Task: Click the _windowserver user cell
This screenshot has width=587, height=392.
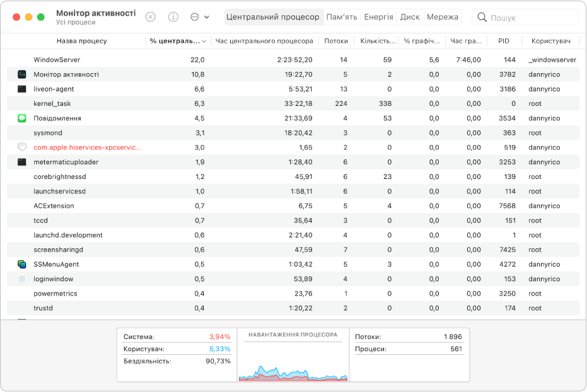Action: pos(552,60)
